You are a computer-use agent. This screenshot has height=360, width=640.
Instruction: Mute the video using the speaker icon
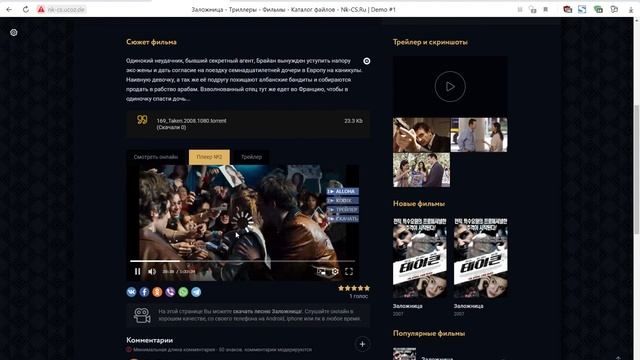tap(152, 271)
